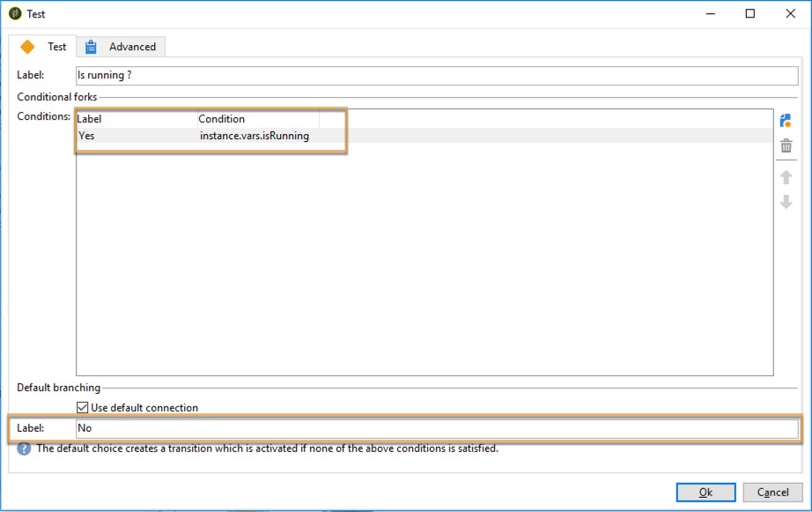Uncheck Use default connection

(x=82, y=408)
